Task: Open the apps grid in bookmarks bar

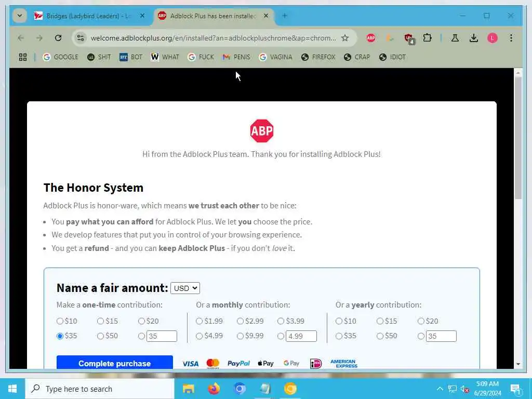Action: [x=23, y=57]
